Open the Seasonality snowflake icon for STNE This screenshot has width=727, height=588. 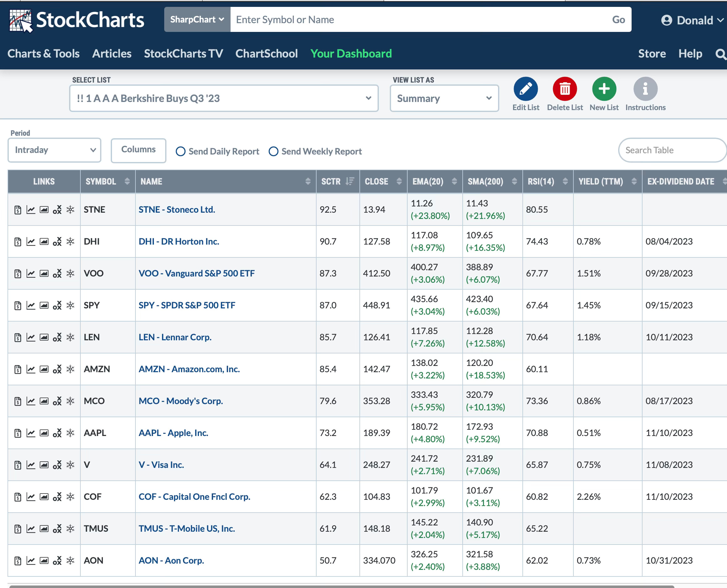(x=70, y=210)
